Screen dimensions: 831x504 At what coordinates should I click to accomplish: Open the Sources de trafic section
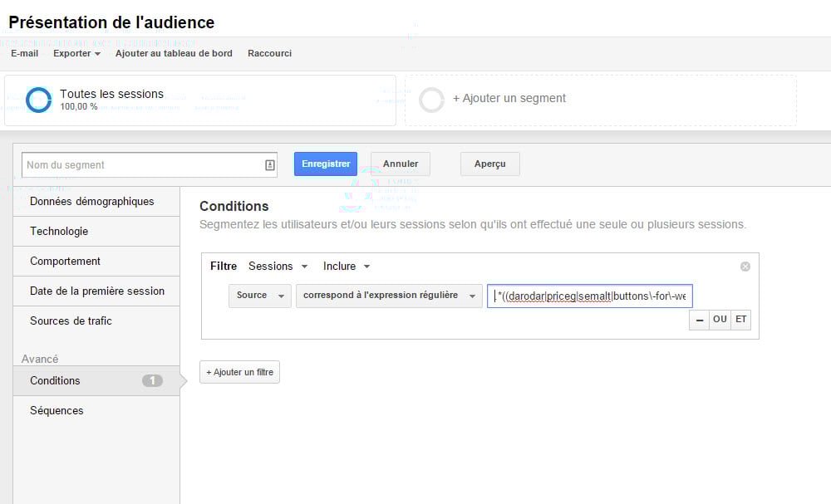[x=96, y=321]
